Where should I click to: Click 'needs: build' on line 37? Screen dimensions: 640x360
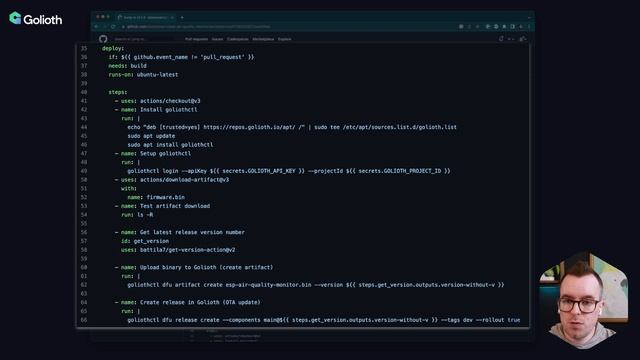pos(127,66)
